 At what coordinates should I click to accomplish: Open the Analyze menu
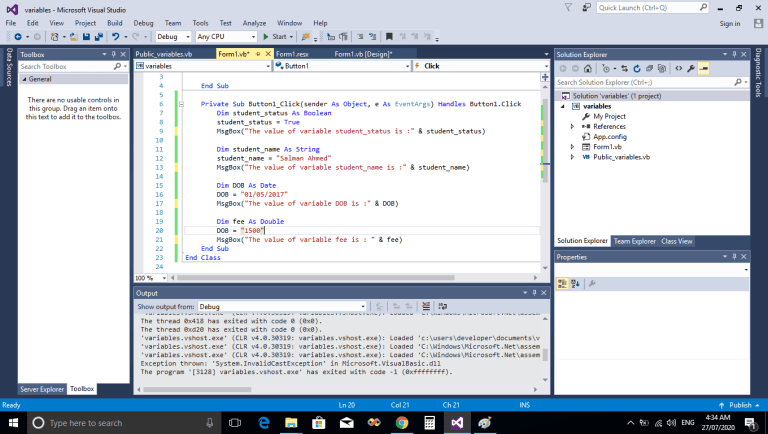point(256,22)
